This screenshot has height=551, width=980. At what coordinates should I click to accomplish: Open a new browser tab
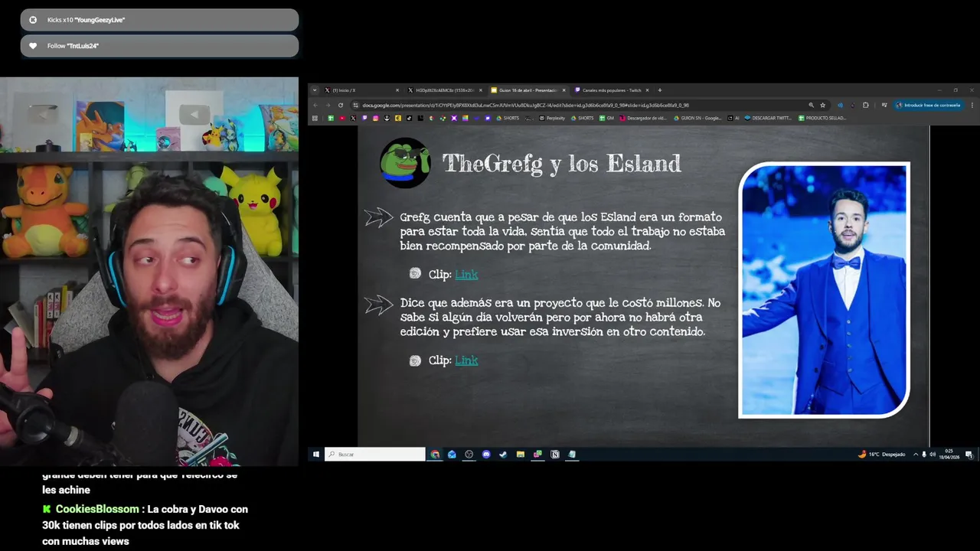tap(660, 90)
